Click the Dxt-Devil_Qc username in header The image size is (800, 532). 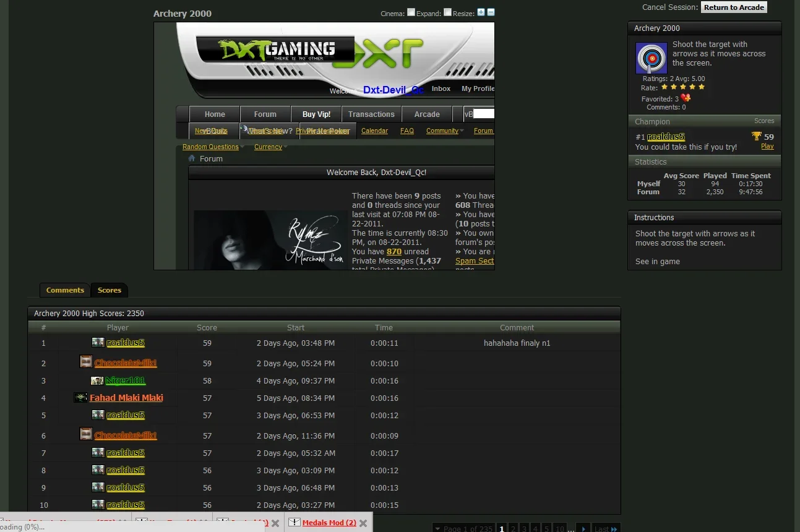pos(394,90)
